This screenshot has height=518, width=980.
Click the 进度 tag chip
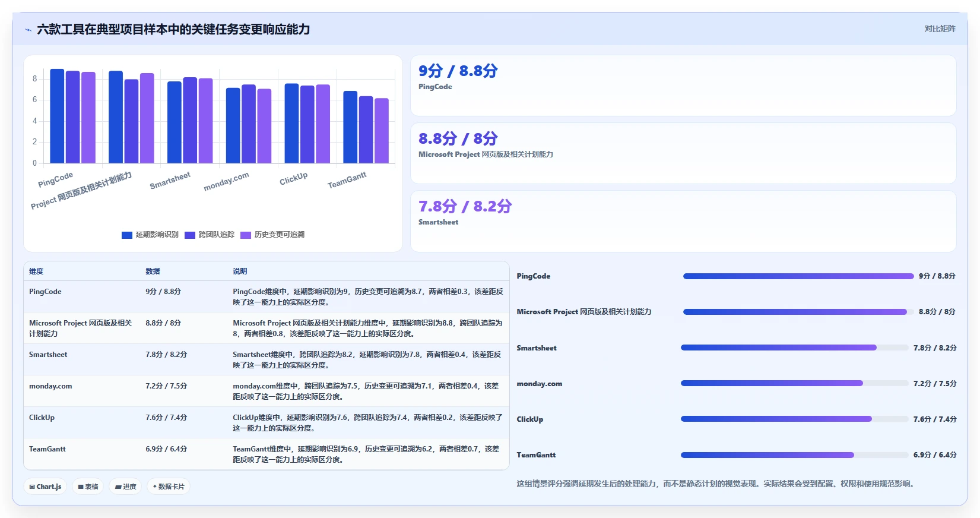125,487
